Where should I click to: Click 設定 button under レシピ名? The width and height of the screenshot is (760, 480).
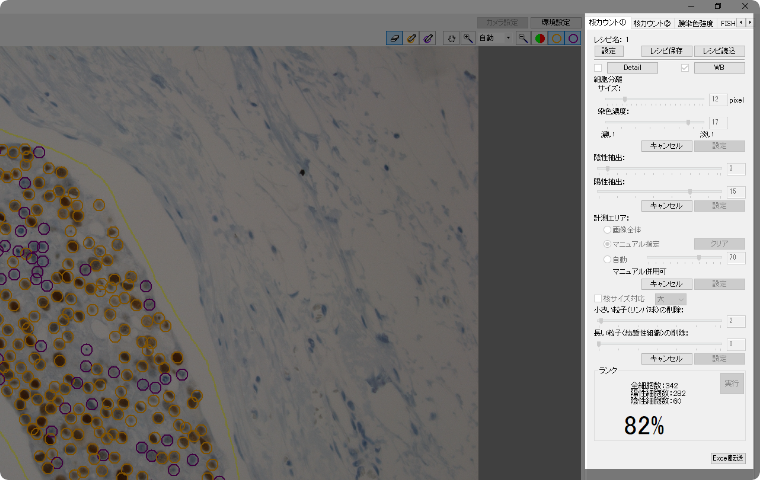coord(609,51)
